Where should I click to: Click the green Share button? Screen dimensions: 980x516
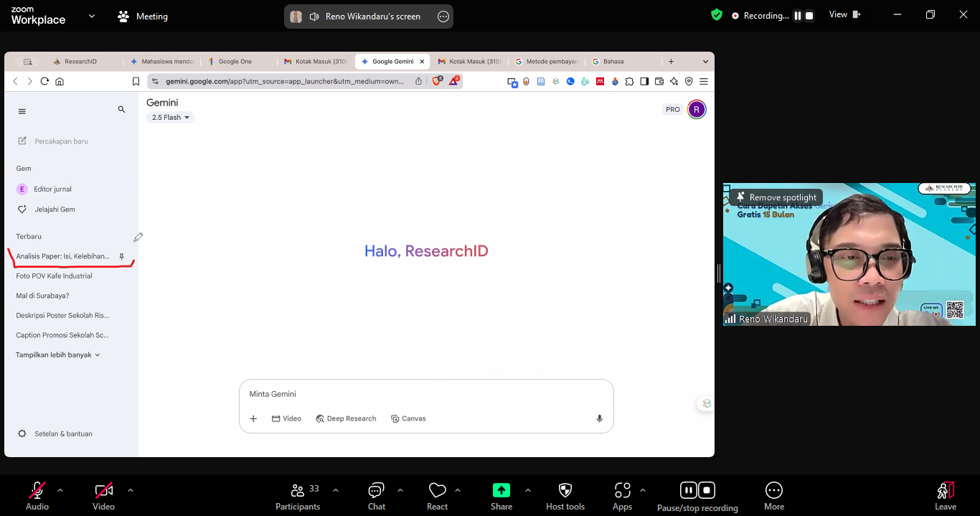point(501,496)
